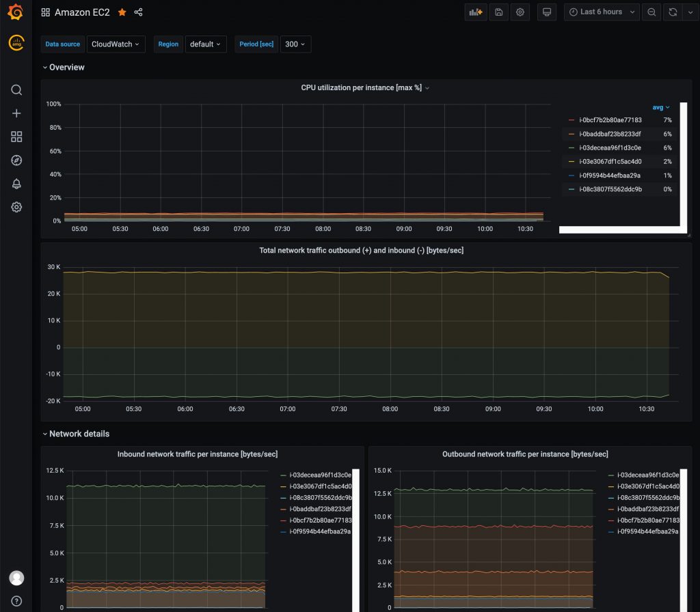700x612 pixels.
Task: Toggle i-03e3067df1c5ac4d0 in Outbound traffic legend
Action: pos(648,486)
